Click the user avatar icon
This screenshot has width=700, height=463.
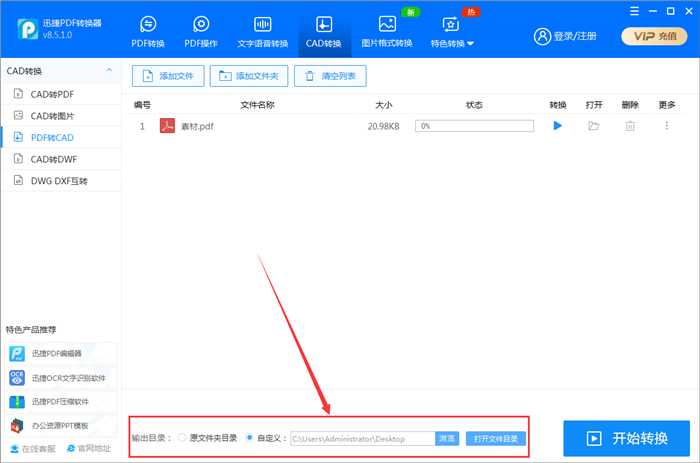[x=542, y=37]
